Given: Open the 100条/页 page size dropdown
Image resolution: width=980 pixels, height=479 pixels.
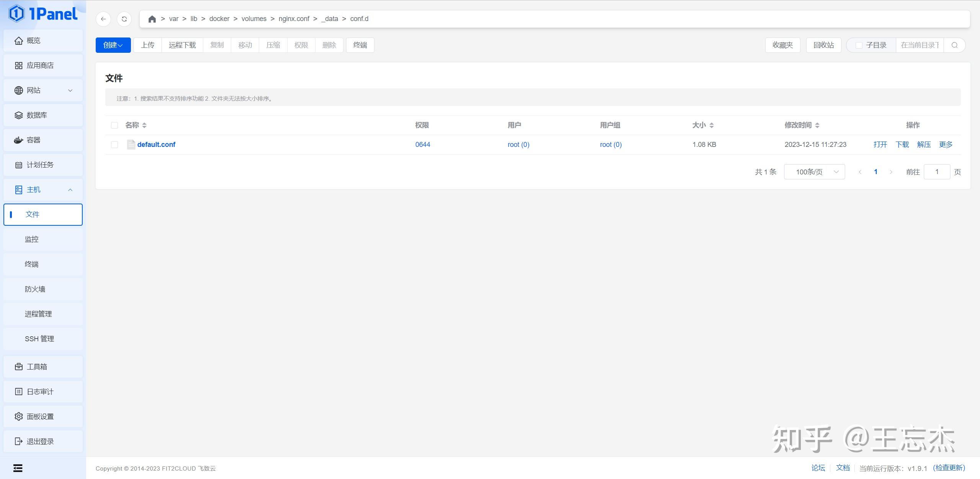Looking at the screenshot, I should (814, 172).
